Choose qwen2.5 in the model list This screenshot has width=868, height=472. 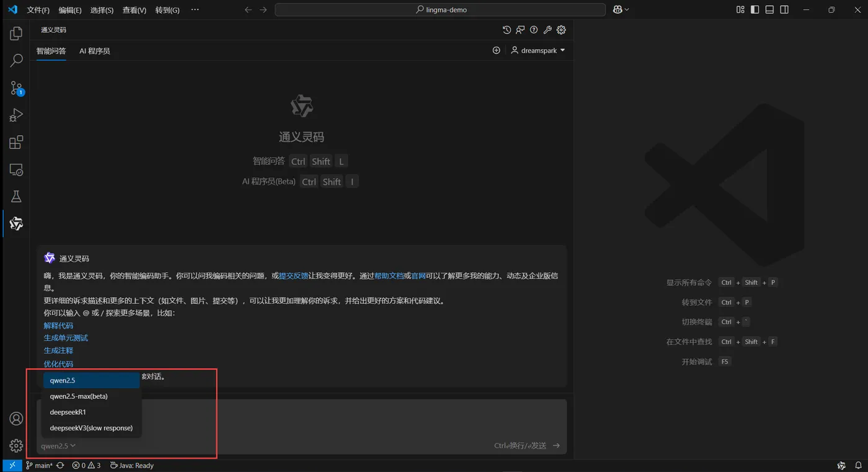click(x=92, y=380)
